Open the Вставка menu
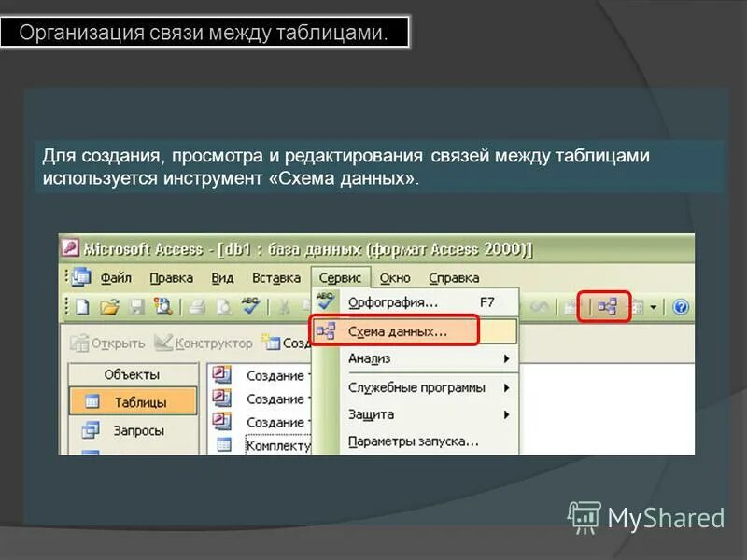The height and width of the screenshot is (560, 747). pos(276,277)
